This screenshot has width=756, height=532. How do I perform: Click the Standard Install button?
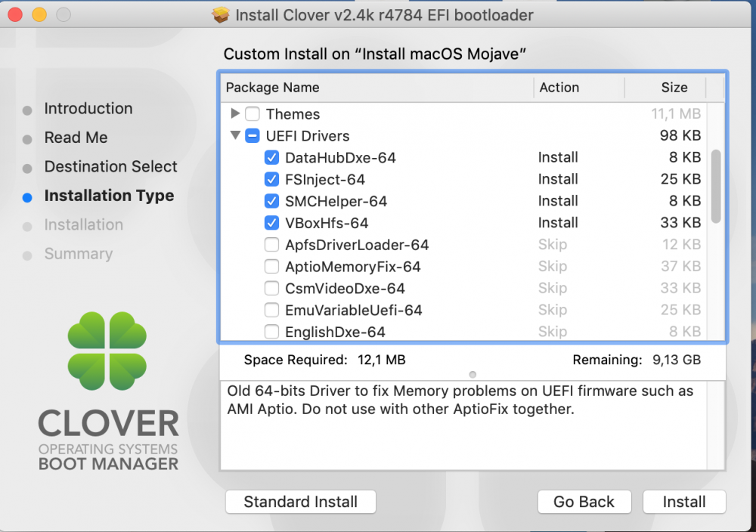(x=300, y=502)
